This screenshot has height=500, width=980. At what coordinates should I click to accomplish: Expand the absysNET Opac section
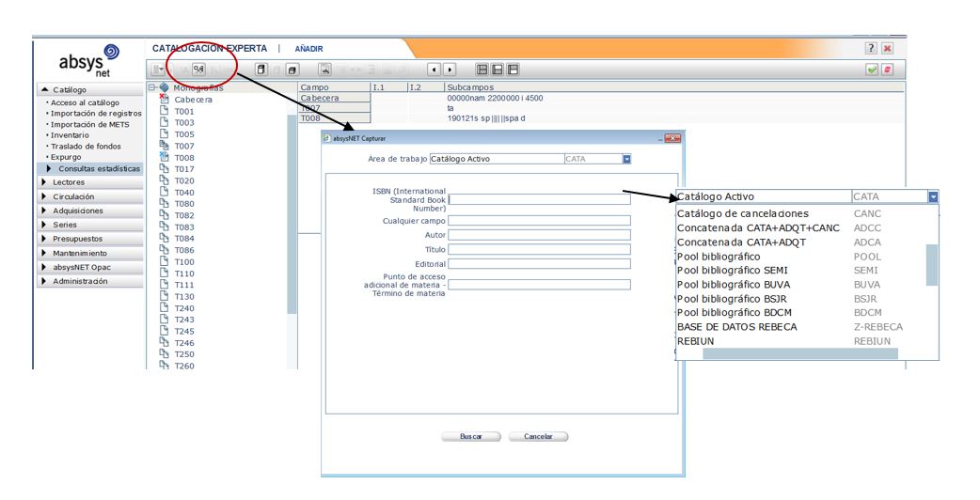(90, 267)
